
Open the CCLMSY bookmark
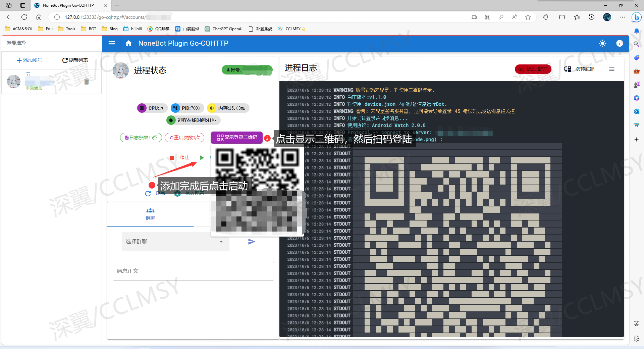(x=291, y=29)
